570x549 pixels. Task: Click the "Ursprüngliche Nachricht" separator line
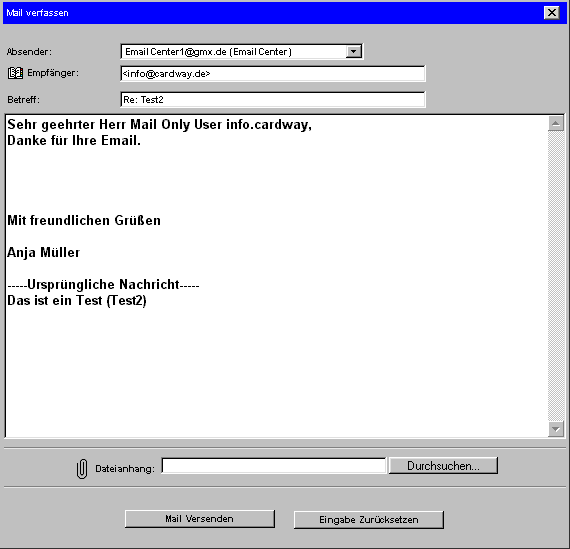(x=103, y=284)
